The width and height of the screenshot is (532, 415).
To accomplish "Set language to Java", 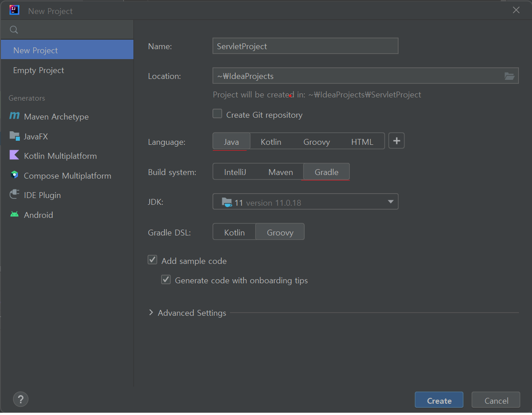I will click(x=231, y=142).
